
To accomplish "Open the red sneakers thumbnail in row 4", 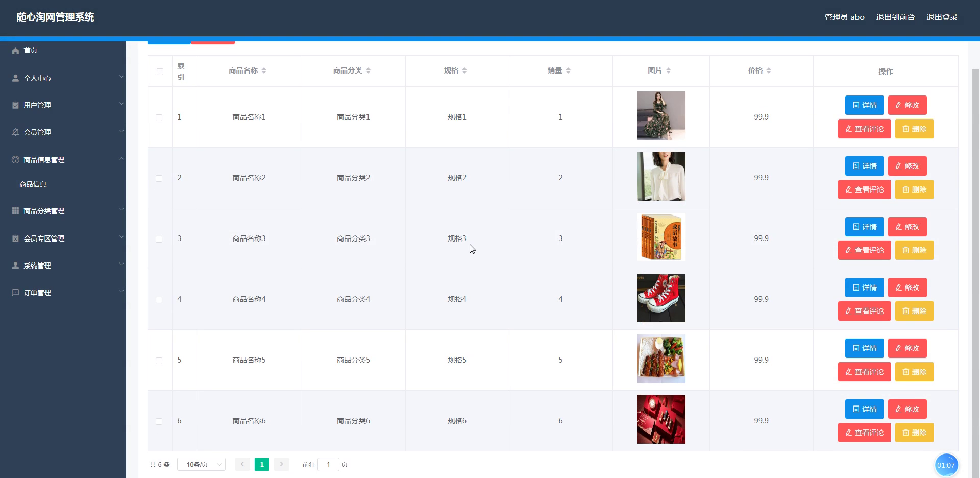I will [661, 298].
